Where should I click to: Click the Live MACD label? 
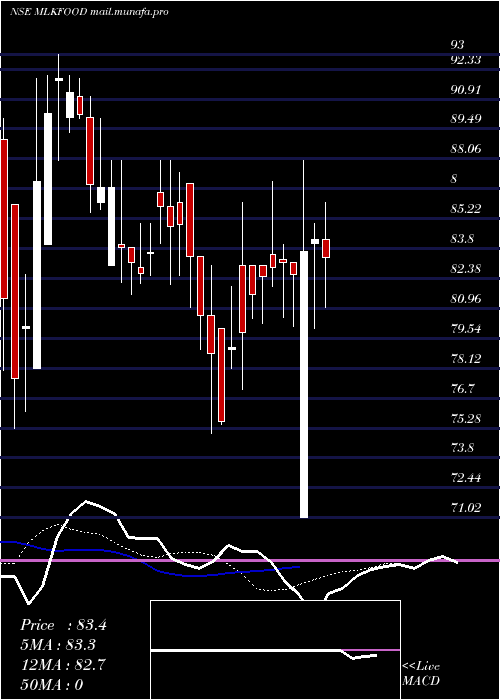coord(421,673)
